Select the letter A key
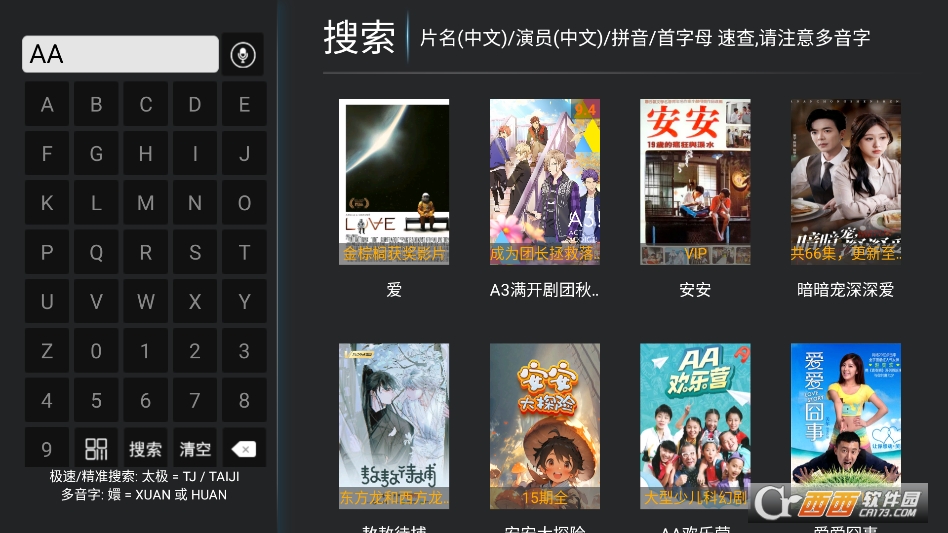Image resolution: width=948 pixels, height=533 pixels. (47, 105)
